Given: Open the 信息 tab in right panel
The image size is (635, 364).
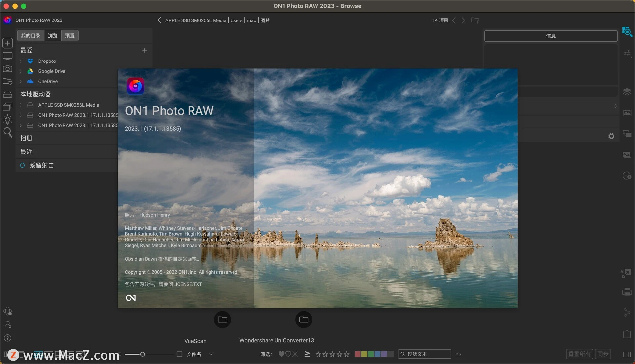Looking at the screenshot, I should [x=551, y=36].
